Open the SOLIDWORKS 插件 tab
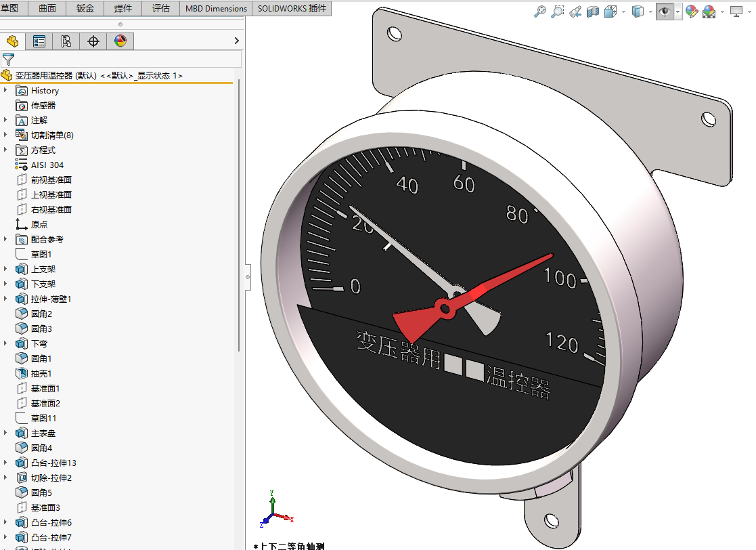Image resolution: width=756 pixels, height=550 pixels. [x=292, y=8]
